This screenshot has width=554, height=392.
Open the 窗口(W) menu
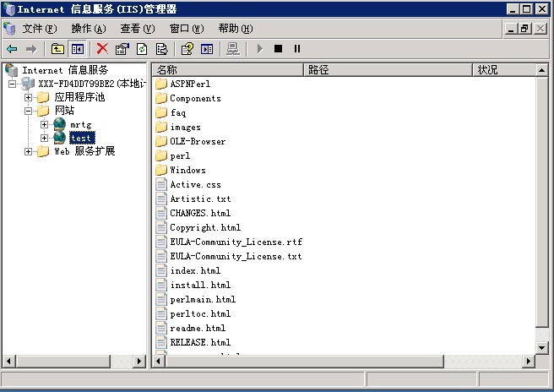tap(187, 29)
